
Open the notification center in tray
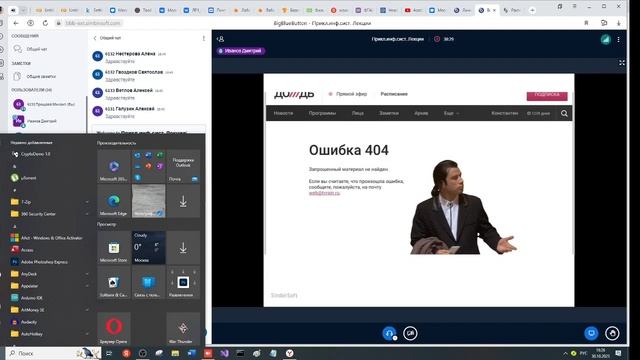(x=618, y=353)
